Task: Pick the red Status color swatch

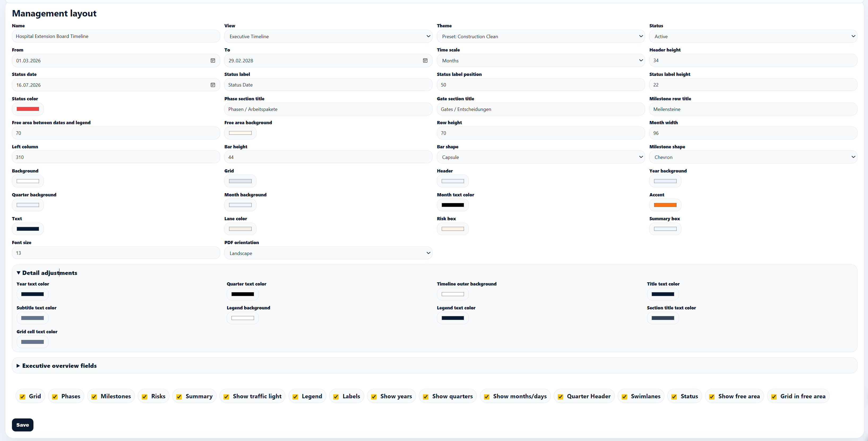Action: point(28,109)
